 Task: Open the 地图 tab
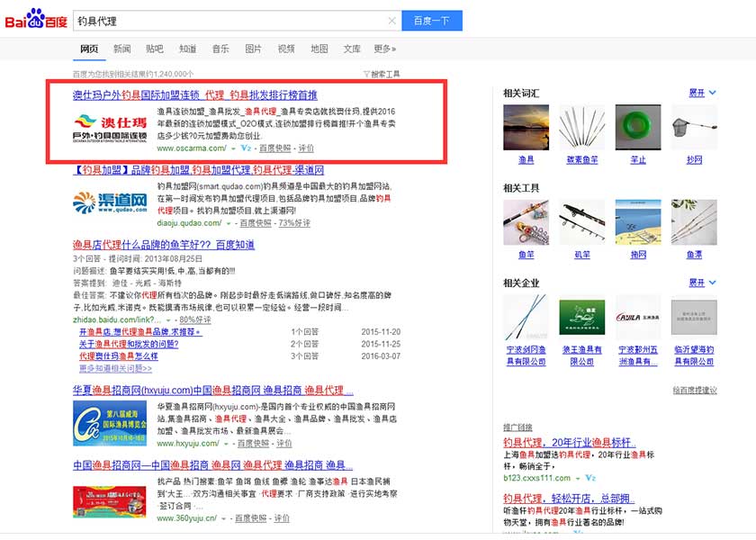[x=319, y=49]
